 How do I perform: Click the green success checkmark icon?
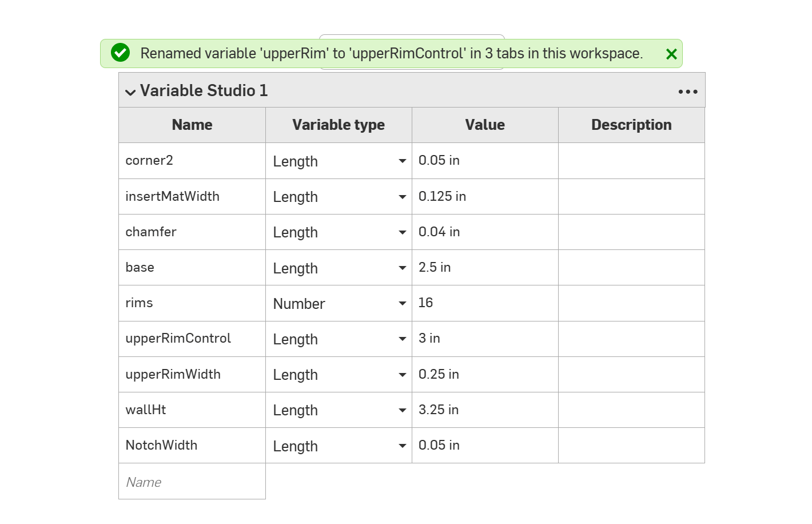[x=120, y=53]
